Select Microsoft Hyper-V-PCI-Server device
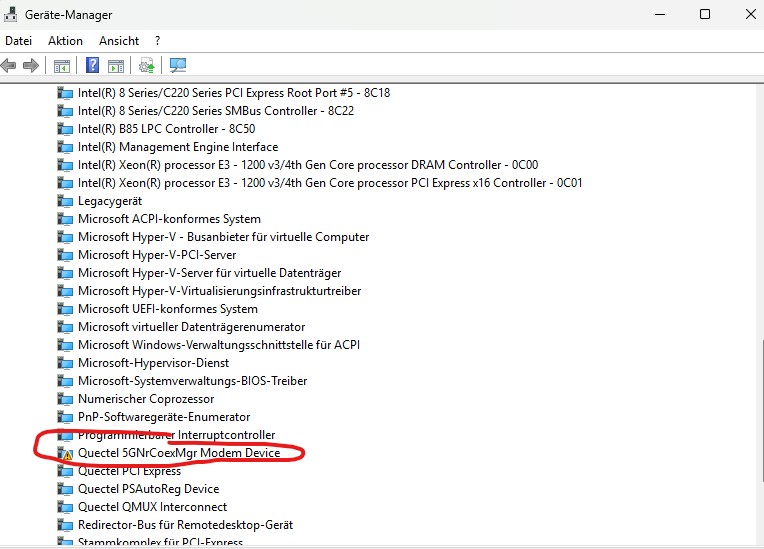Viewport: 764px width, 549px height. 157,255
